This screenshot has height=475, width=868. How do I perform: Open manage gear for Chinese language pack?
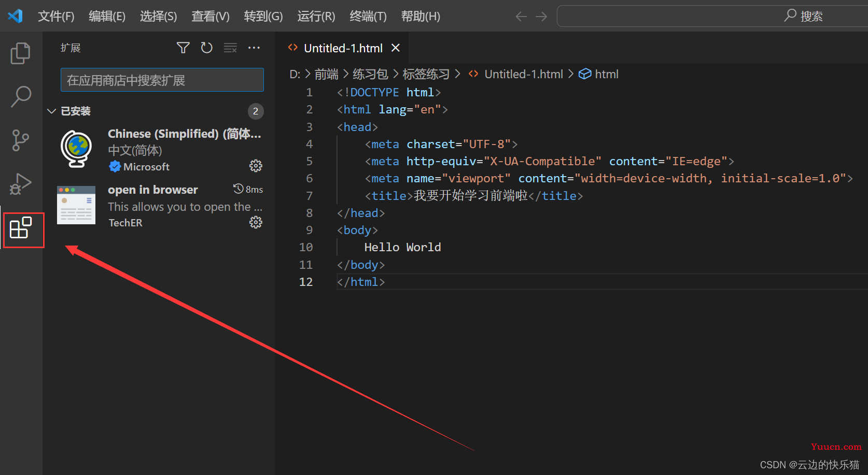[256, 166]
